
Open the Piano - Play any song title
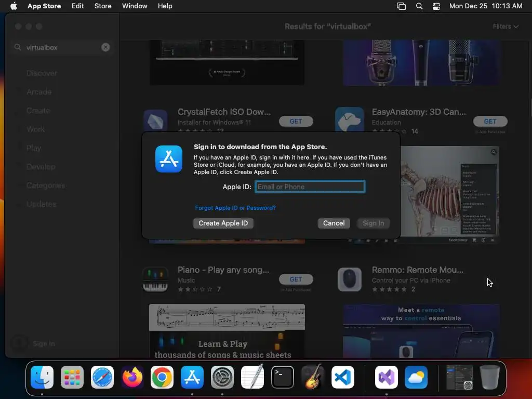click(x=223, y=270)
